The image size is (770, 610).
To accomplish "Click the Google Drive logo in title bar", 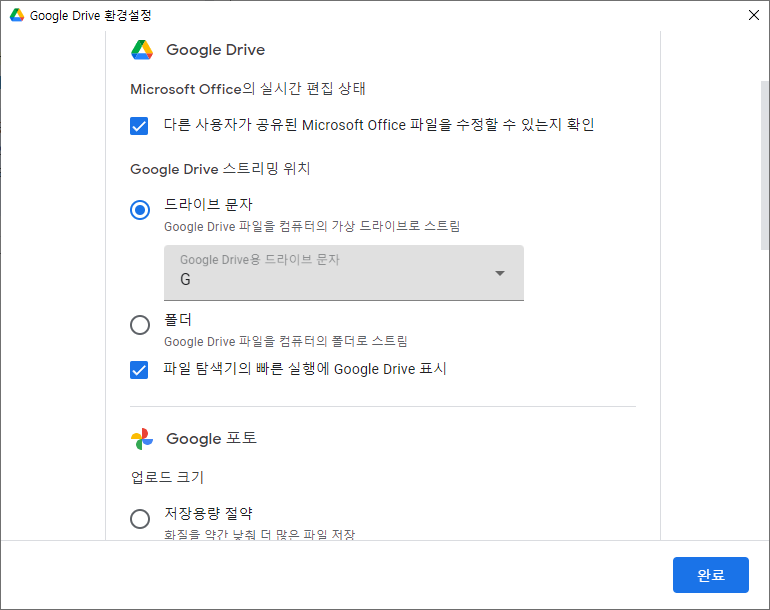I will pos(17,15).
